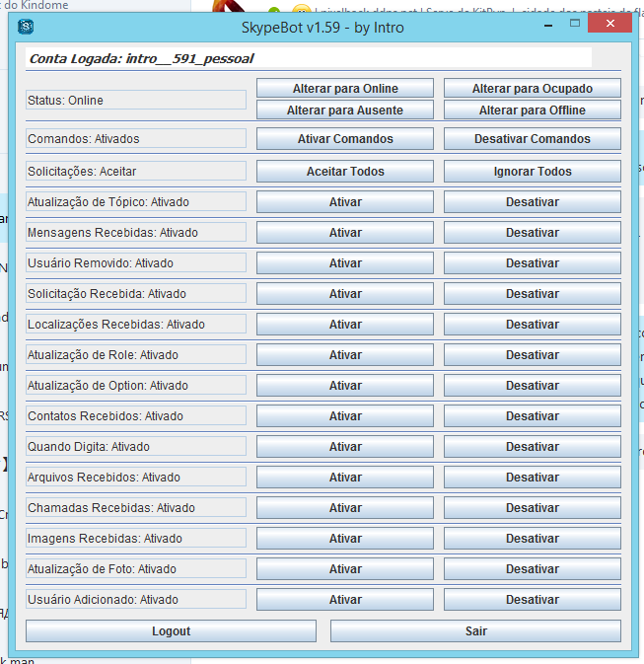Ativar Chamadas Recebidas

[345, 507]
